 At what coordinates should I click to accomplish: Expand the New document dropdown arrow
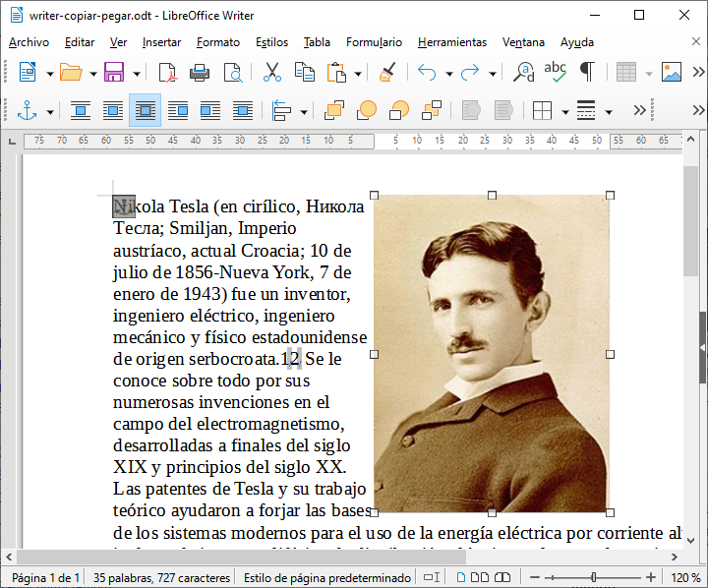pos(50,74)
